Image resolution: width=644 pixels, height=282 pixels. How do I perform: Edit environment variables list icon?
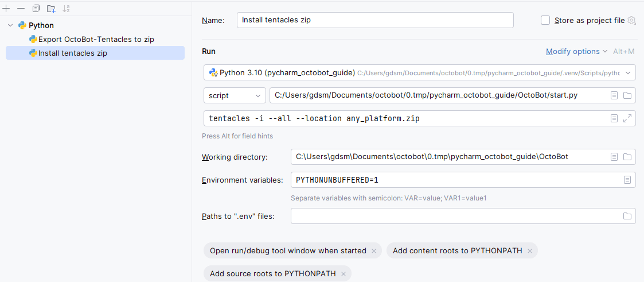click(x=627, y=180)
